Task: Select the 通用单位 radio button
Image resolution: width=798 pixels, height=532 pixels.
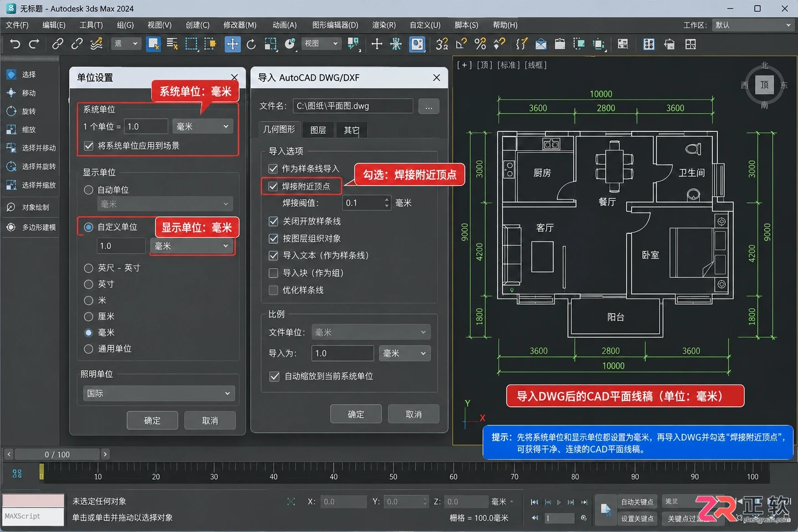Action: tap(88, 349)
